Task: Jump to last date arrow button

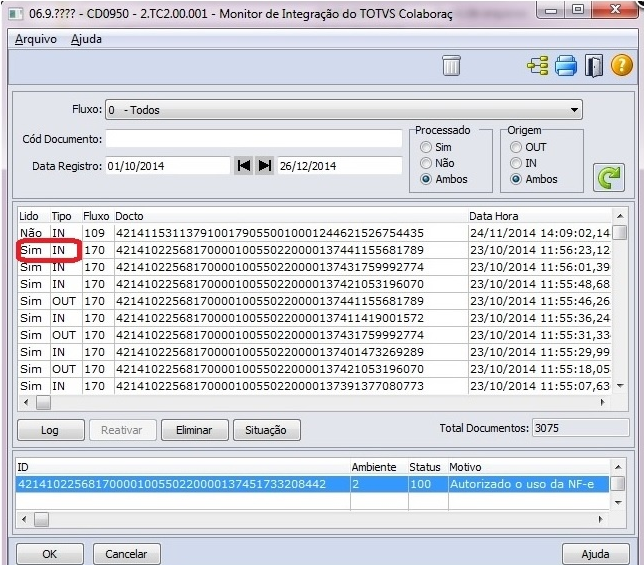Action: [x=264, y=166]
